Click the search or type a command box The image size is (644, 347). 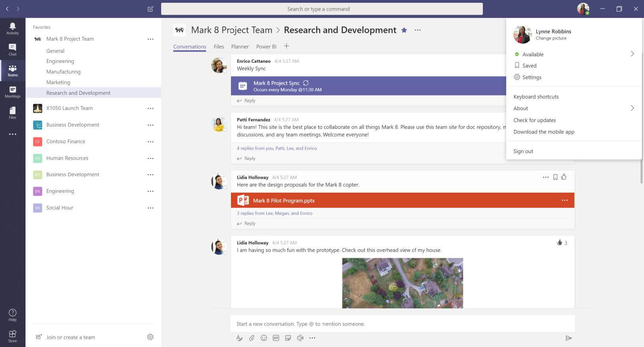[x=322, y=9]
